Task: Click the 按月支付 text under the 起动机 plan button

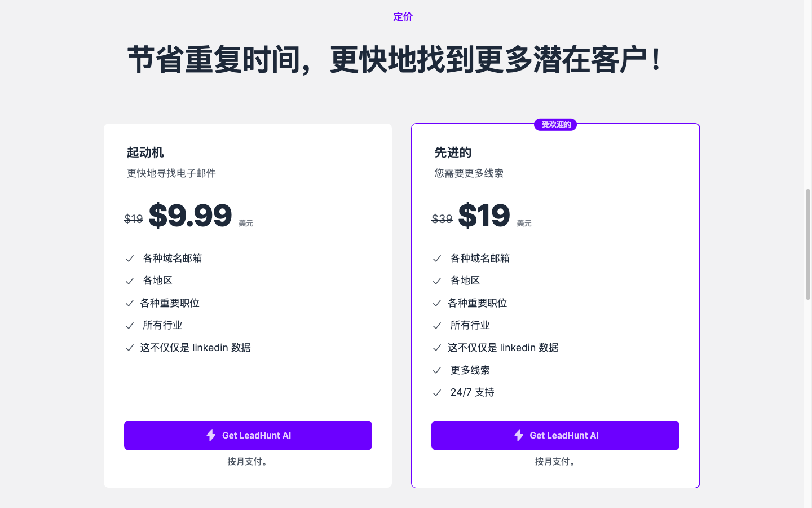Action: (248, 462)
